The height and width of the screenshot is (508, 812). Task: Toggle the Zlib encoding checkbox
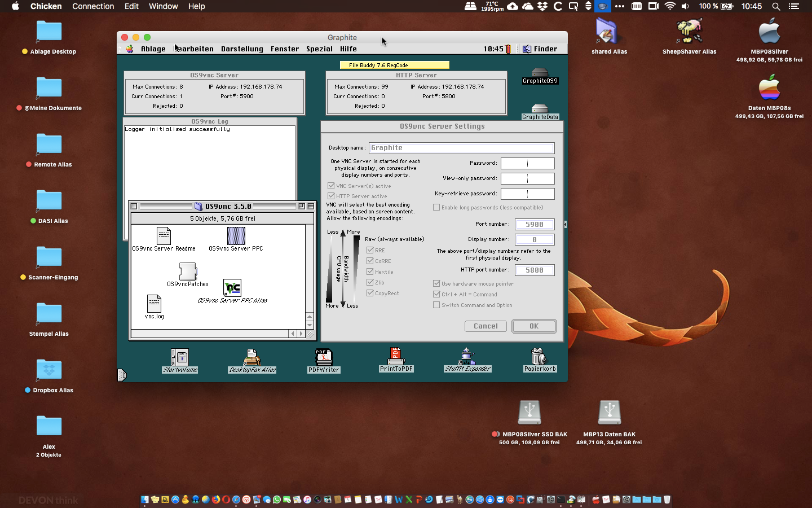[370, 282]
